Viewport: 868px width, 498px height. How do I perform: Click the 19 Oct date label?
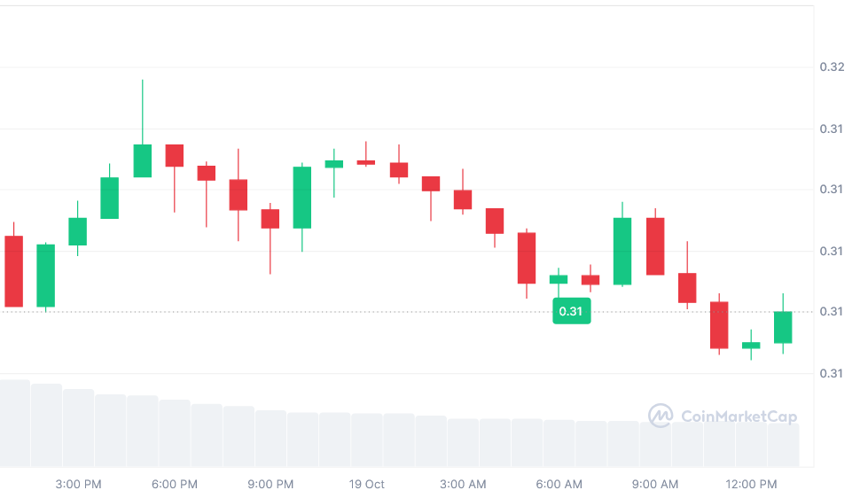(366, 485)
